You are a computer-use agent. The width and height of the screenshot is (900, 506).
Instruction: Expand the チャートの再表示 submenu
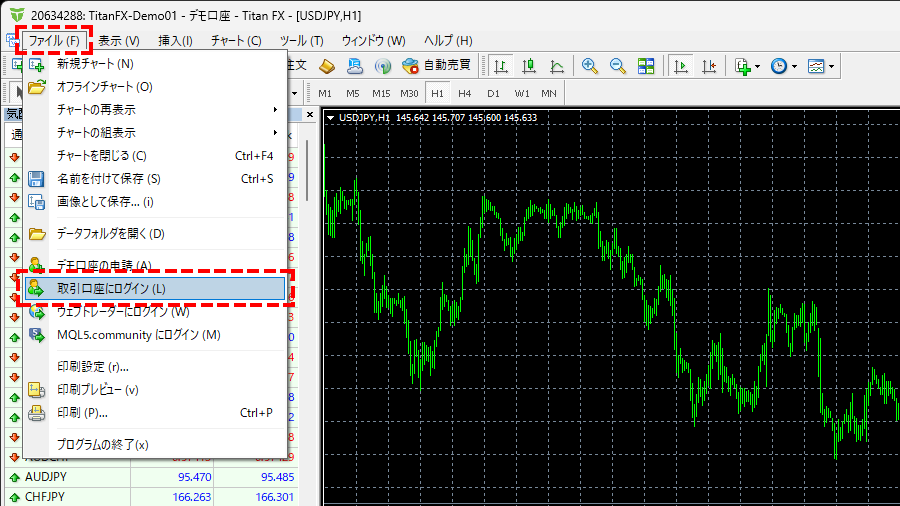[x=155, y=110]
